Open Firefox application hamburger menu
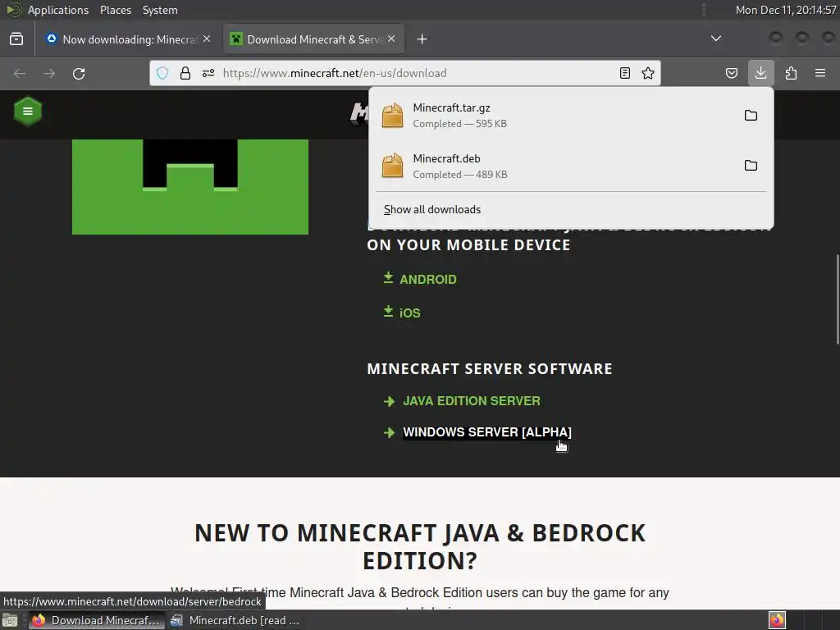This screenshot has width=840, height=630. click(x=820, y=73)
